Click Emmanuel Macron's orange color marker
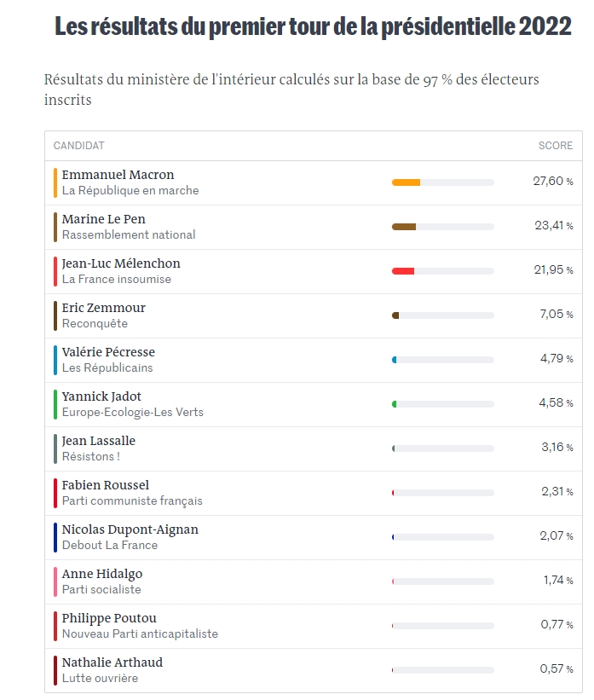This screenshot has height=700, width=594. click(55, 182)
